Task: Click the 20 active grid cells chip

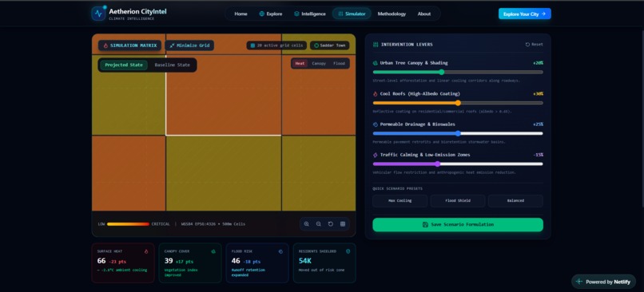Action: click(x=276, y=45)
